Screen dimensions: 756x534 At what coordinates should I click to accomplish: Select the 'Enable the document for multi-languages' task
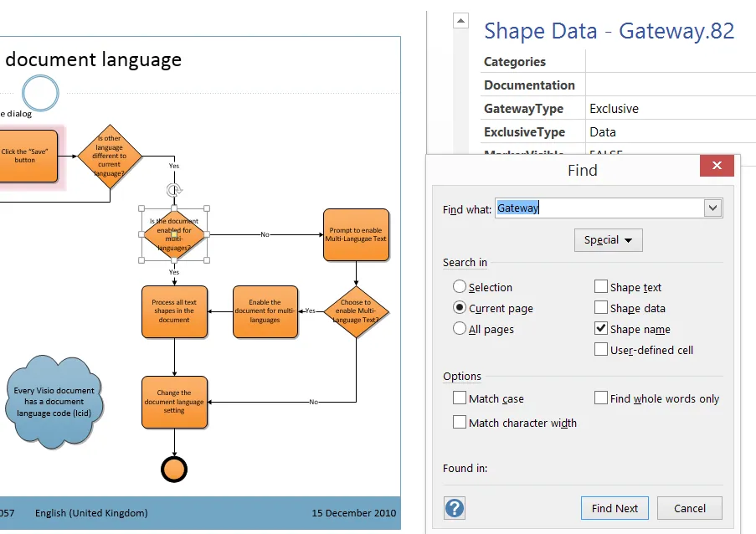[265, 311]
